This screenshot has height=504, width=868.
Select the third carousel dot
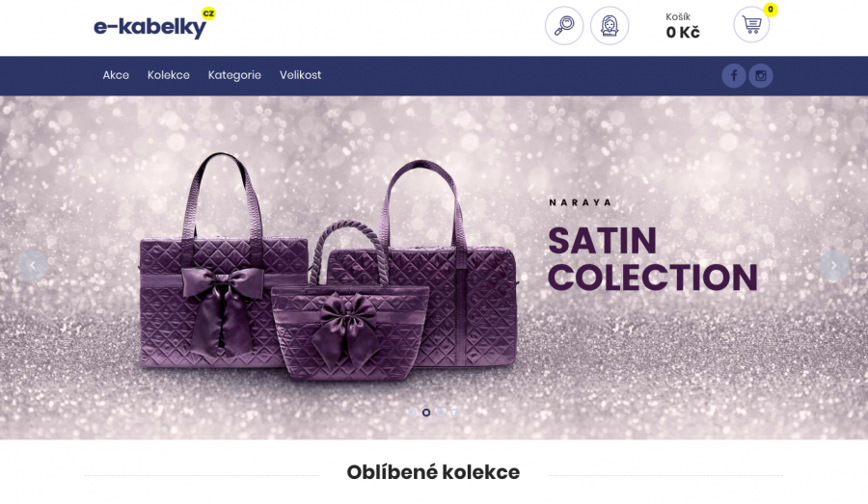[x=441, y=412]
